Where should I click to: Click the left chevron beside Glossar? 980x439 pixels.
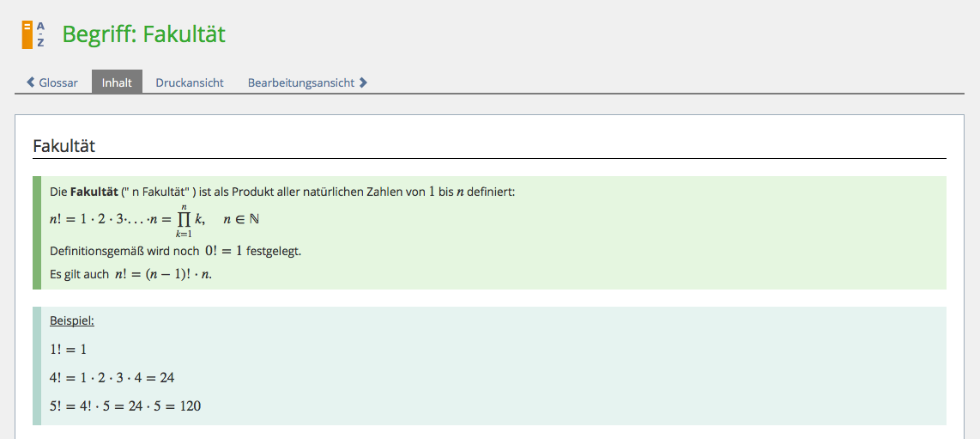[31, 83]
